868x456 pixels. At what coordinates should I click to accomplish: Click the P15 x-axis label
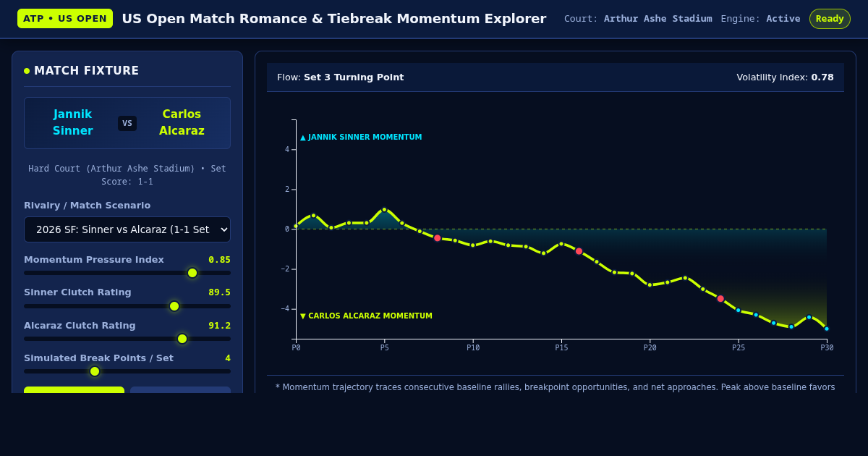tap(561, 348)
